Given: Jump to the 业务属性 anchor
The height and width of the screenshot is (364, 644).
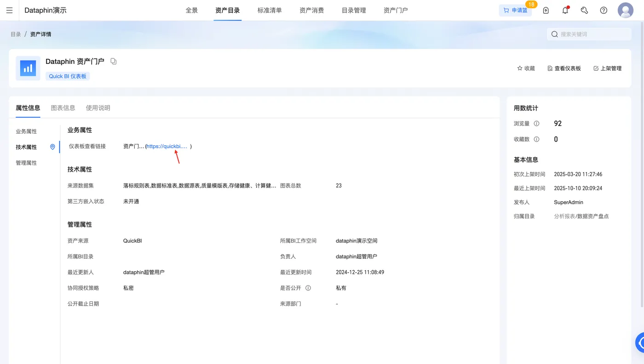Looking at the screenshot, I should (26, 131).
